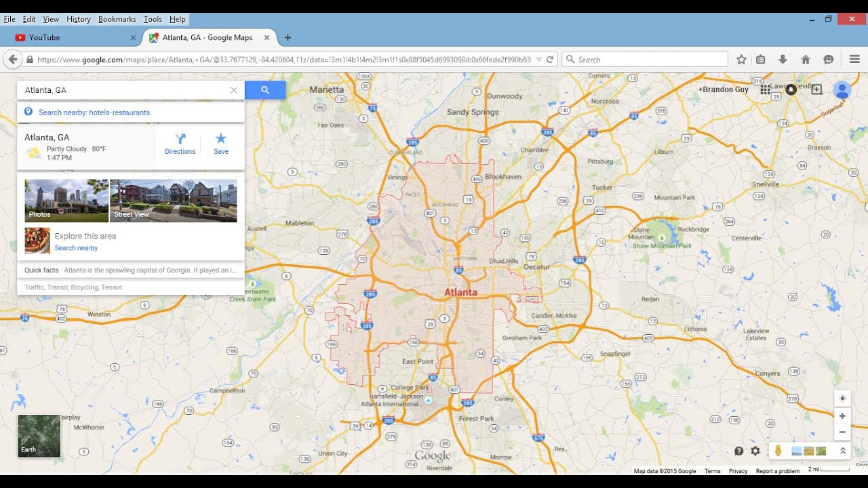
Task: Click the Terms link
Action: 712,471
